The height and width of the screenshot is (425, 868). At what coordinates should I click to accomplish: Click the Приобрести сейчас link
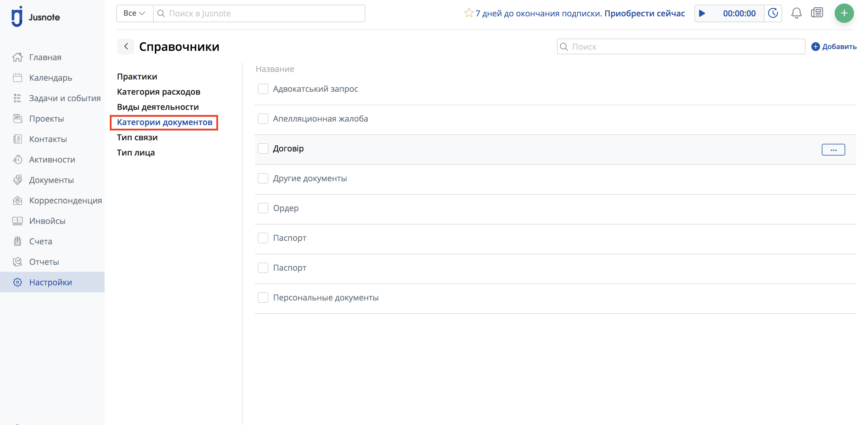(644, 13)
